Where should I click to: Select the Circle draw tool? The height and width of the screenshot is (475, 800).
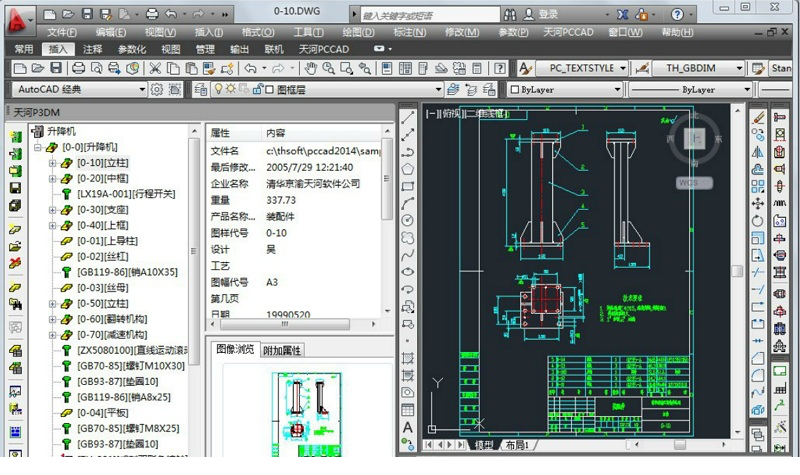[x=407, y=220]
